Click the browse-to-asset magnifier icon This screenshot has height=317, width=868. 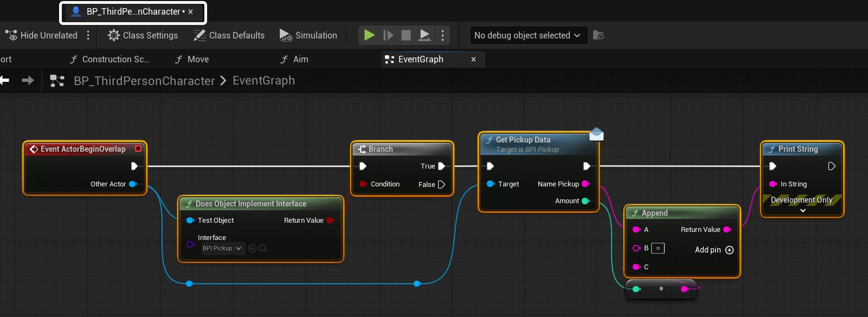coord(263,248)
